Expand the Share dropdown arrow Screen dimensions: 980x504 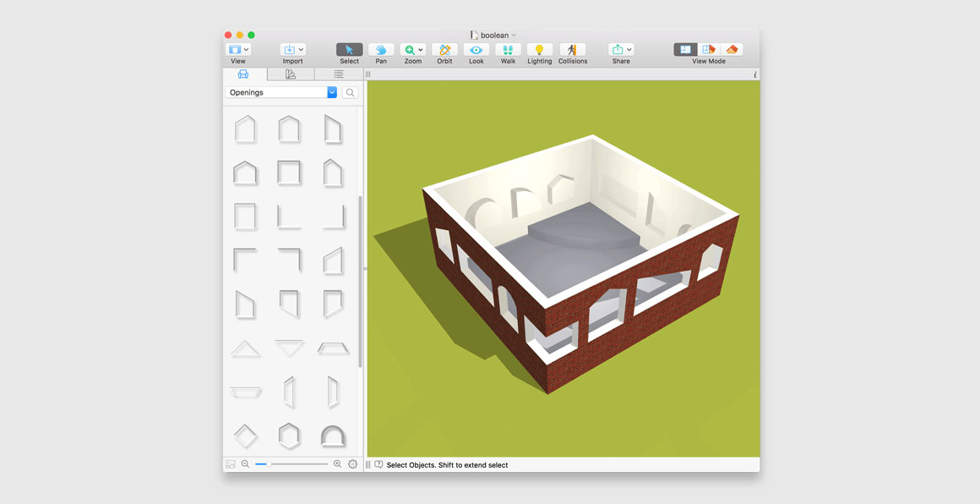tap(630, 50)
